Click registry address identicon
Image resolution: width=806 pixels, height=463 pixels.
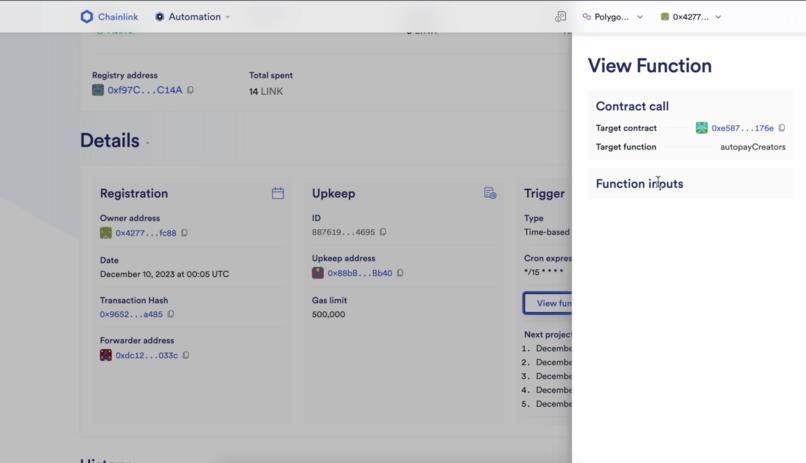coord(98,90)
